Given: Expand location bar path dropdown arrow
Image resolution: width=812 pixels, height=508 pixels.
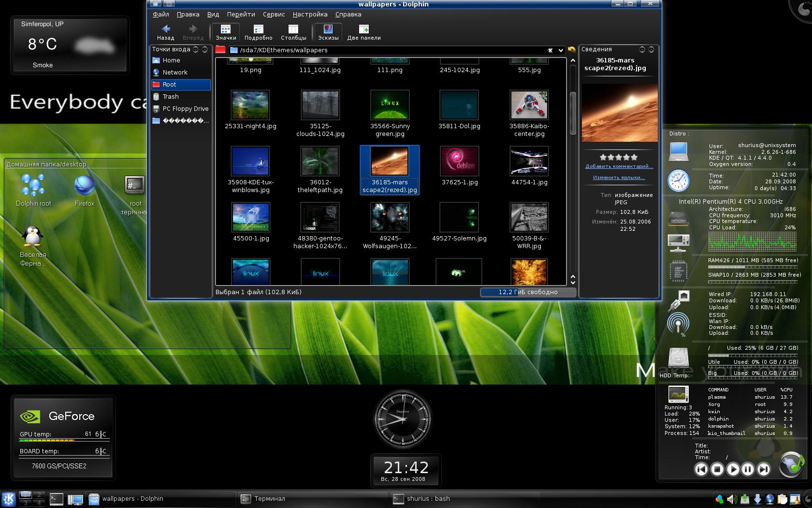Looking at the screenshot, I should 561,50.
